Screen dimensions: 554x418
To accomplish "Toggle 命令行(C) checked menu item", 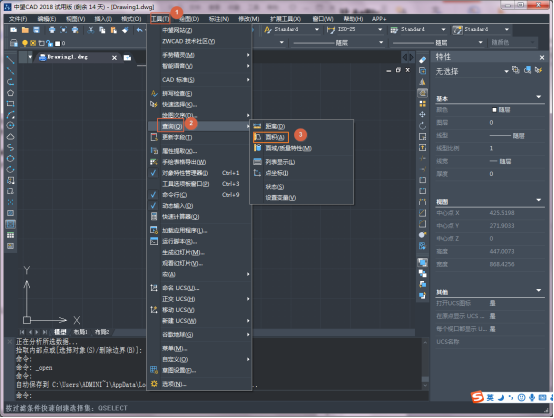I will pyautogui.click(x=199, y=195).
